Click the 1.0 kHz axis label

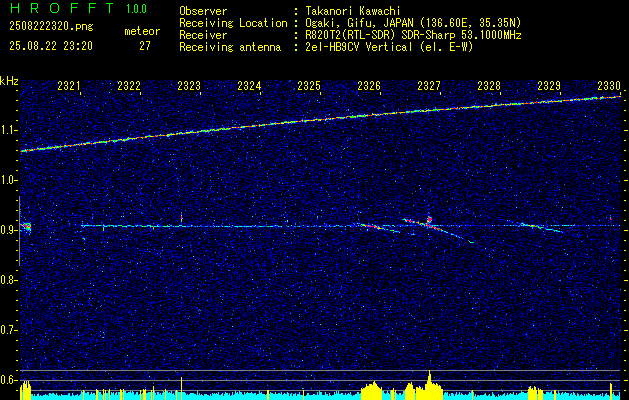click(9, 181)
